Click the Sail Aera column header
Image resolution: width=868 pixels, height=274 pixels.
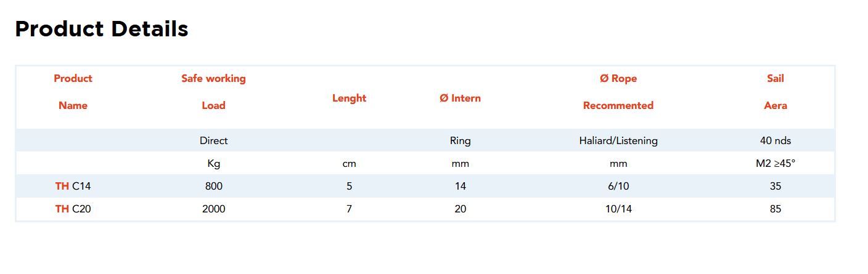click(775, 92)
